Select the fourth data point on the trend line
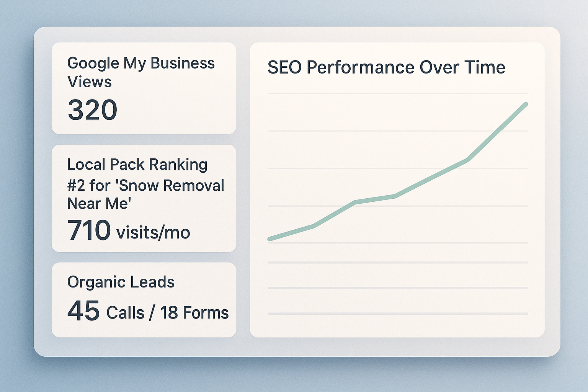 [x=395, y=196]
